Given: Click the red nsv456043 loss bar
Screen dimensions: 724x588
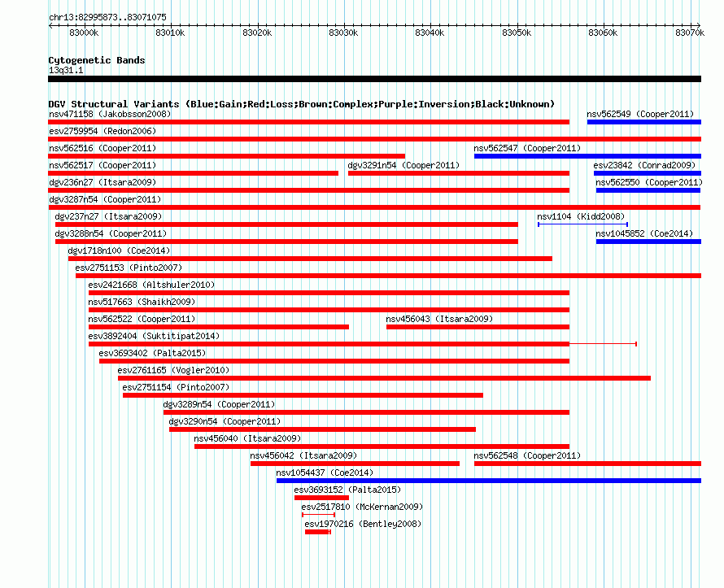Looking at the screenshot, I should pos(478,327).
